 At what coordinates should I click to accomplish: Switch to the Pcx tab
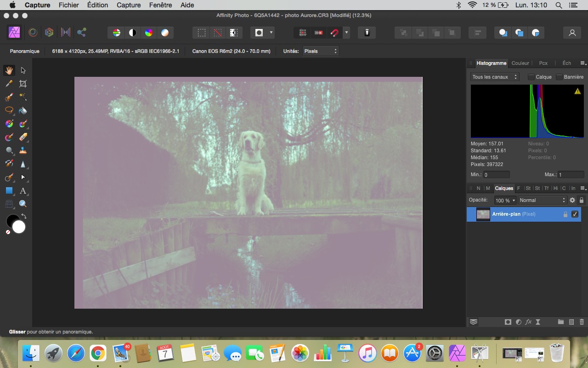543,63
